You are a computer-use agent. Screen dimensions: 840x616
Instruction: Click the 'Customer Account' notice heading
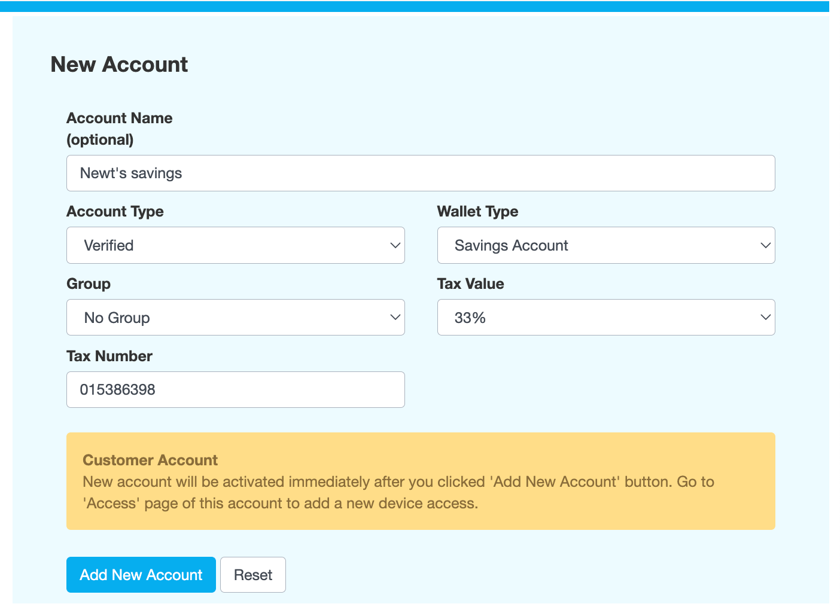150,460
